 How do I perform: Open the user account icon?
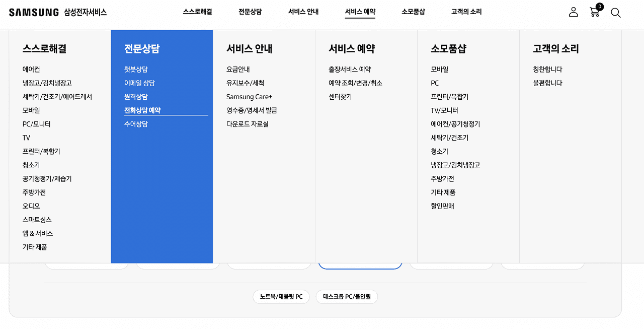tap(574, 12)
